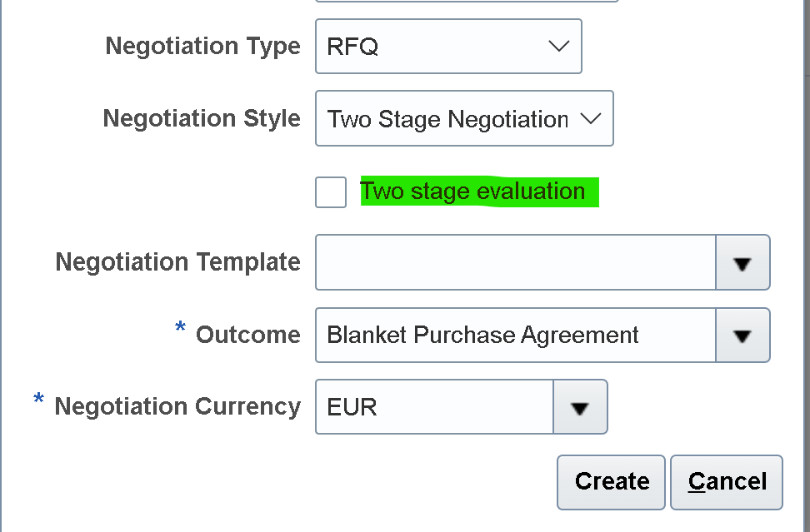Click the Create button

pyautogui.click(x=611, y=481)
